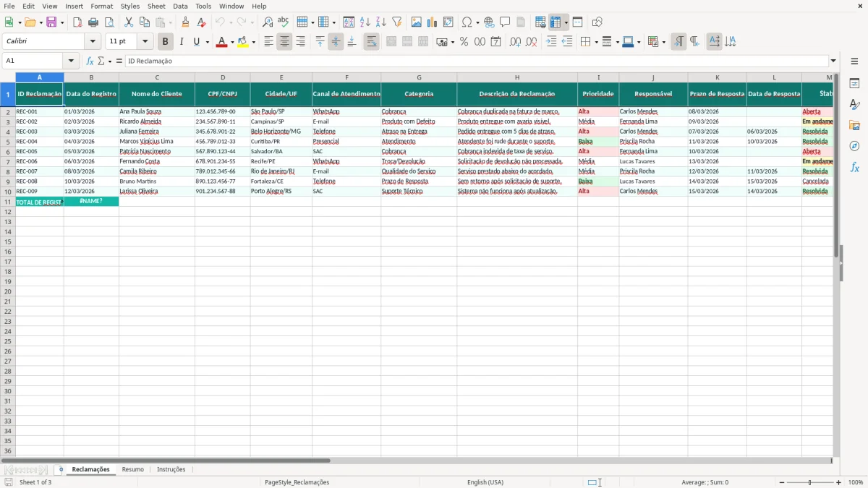Cut the selection with scissors icon
This screenshot has width=868, height=488.
click(129, 22)
